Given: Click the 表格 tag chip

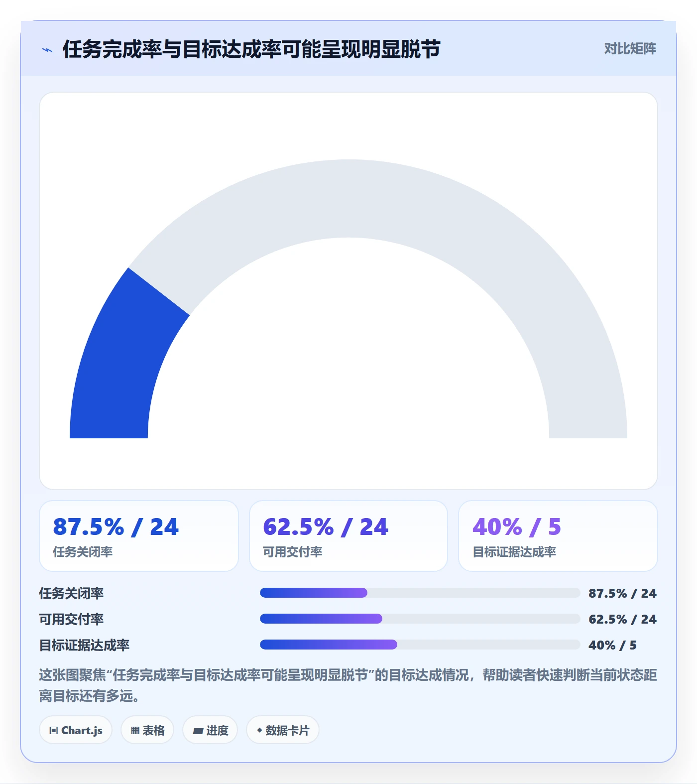Looking at the screenshot, I should [147, 730].
